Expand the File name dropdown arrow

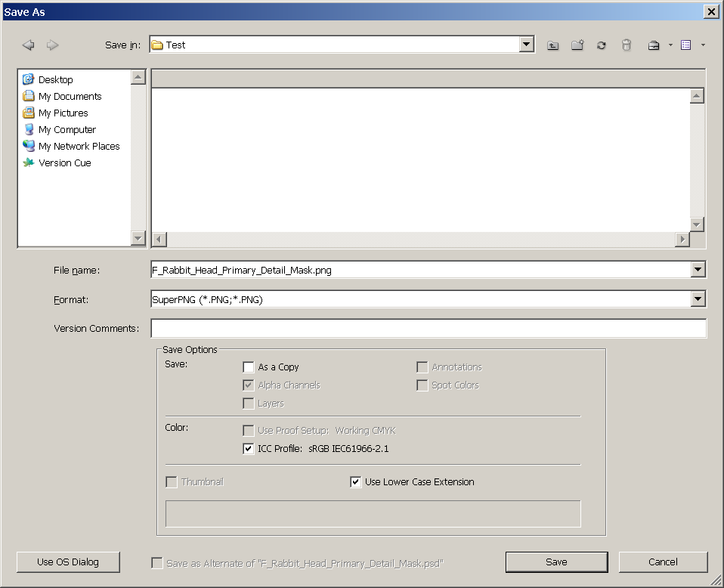click(x=698, y=270)
